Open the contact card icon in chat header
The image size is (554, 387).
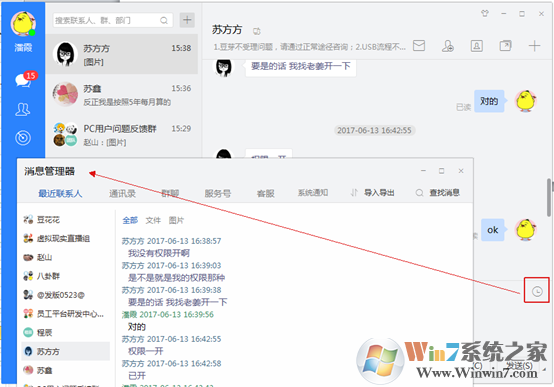point(477,46)
